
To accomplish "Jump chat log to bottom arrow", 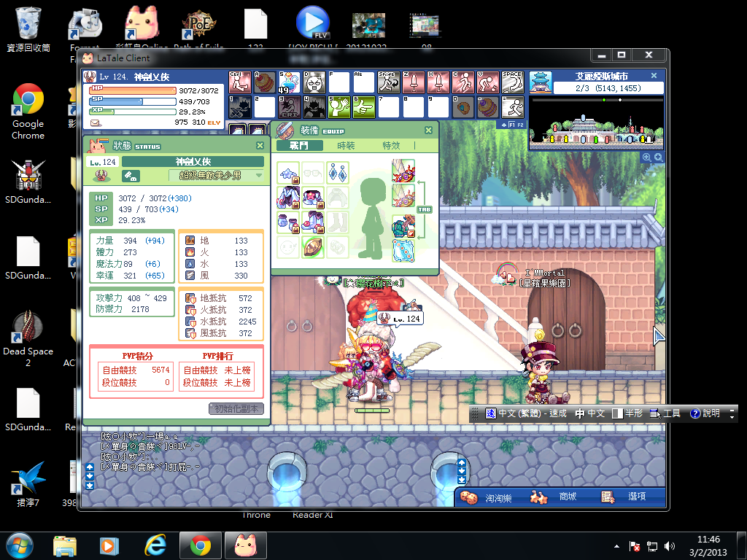I will click(x=90, y=486).
